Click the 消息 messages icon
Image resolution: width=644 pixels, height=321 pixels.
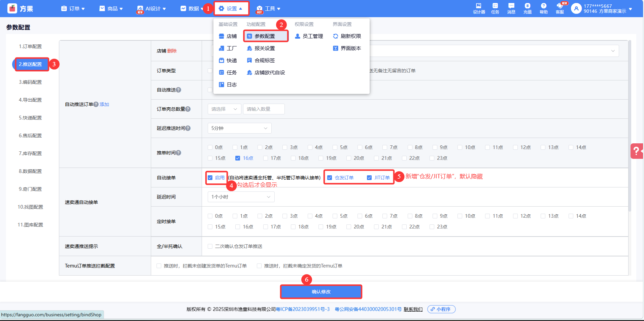click(511, 8)
